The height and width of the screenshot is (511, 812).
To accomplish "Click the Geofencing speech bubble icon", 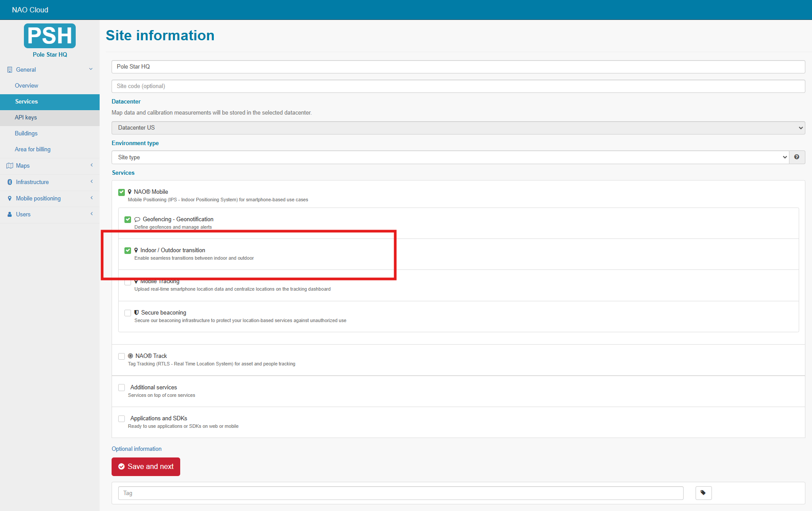I will coord(137,219).
